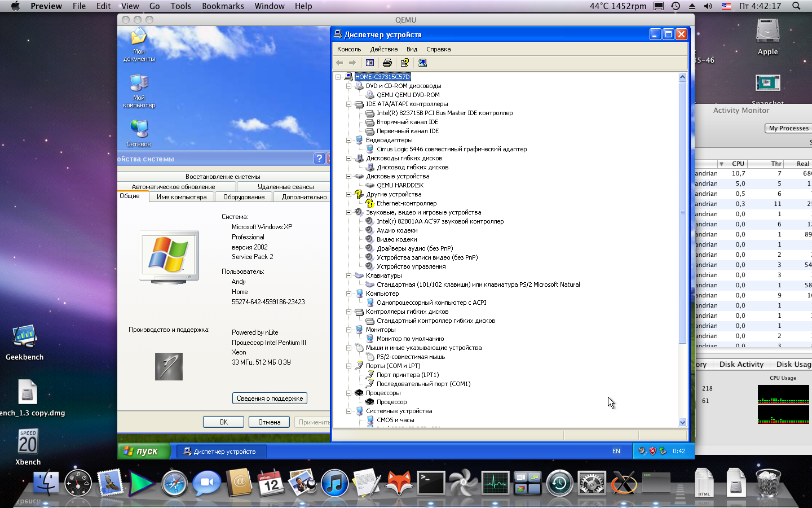Switch to the Имя компьютера tab
The width and height of the screenshot is (812, 508).
coord(182,197)
